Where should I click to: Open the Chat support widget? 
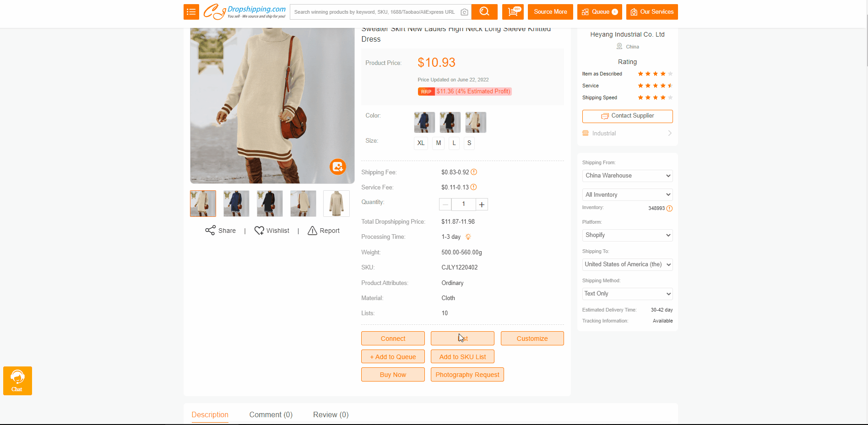17,381
